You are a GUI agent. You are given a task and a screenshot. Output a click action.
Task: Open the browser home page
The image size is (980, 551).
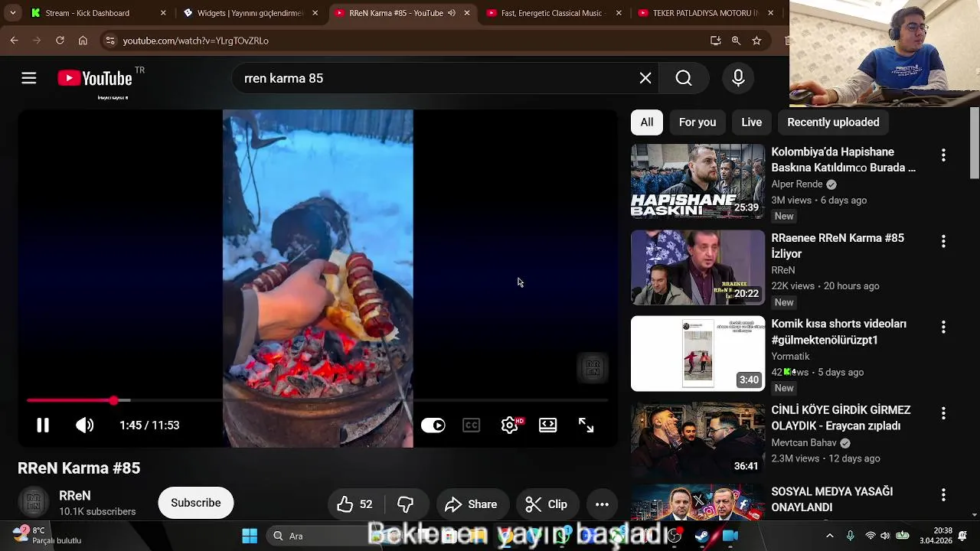83,41
